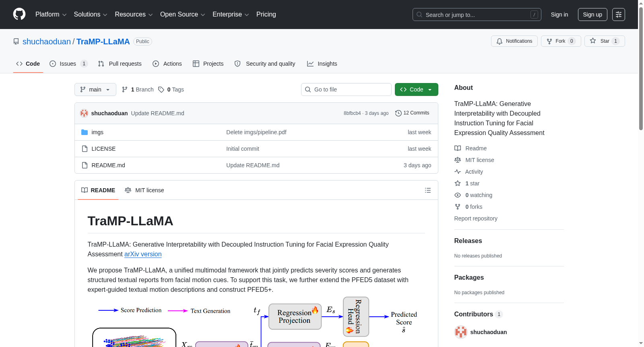Open commit hash 8bfbcb4
Viewport: 644px width, 347px height.
[x=352, y=113]
